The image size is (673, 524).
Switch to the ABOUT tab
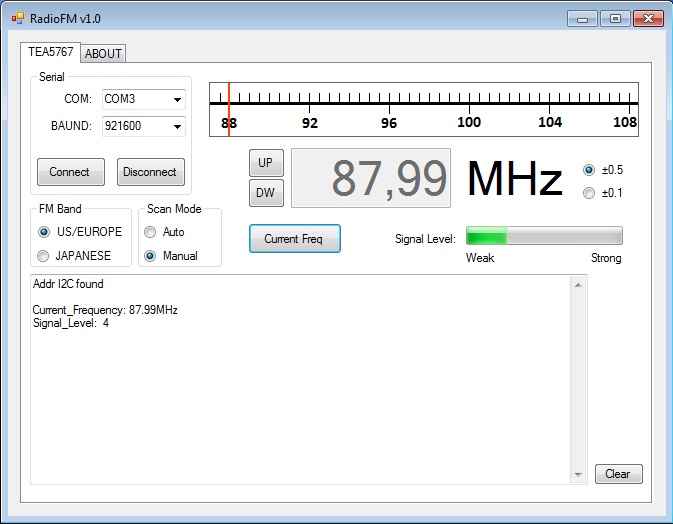coord(103,54)
